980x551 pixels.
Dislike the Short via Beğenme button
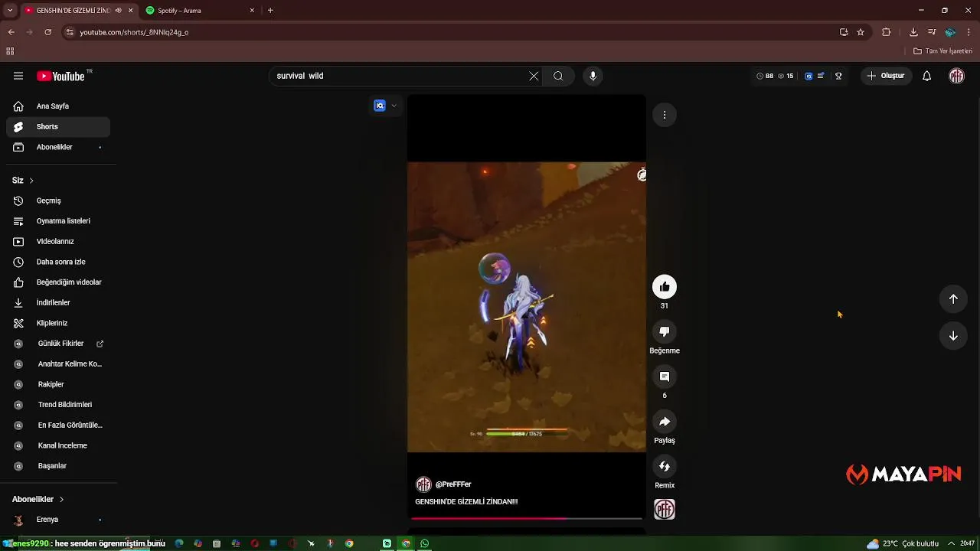coord(665,331)
